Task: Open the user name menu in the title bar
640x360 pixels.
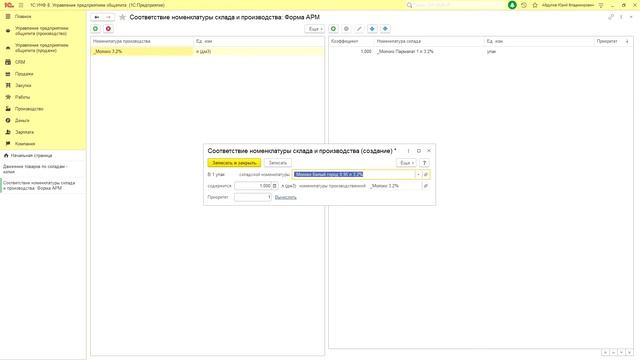Action: tap(567, 5)
